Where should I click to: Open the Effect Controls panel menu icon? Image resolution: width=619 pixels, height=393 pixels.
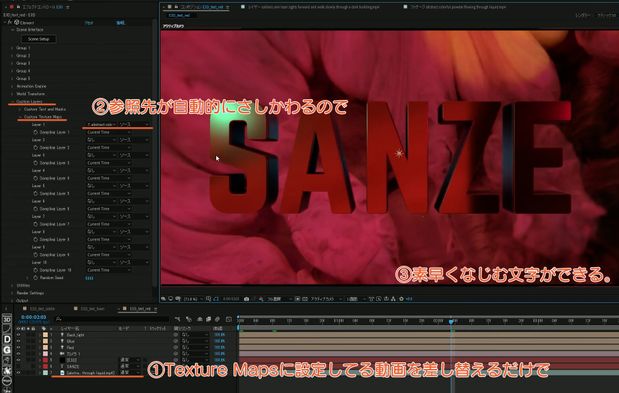68,7
